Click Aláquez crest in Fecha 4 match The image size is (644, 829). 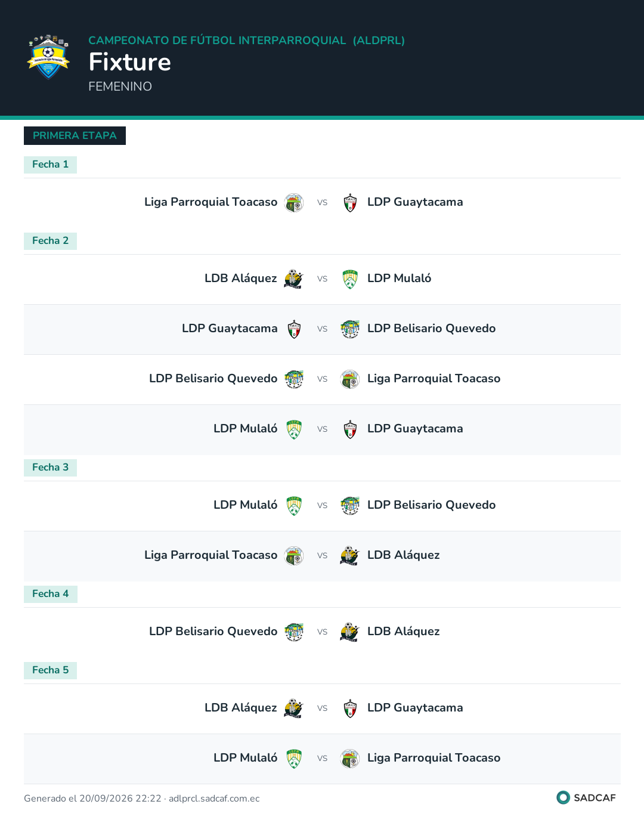coord(350,632)
